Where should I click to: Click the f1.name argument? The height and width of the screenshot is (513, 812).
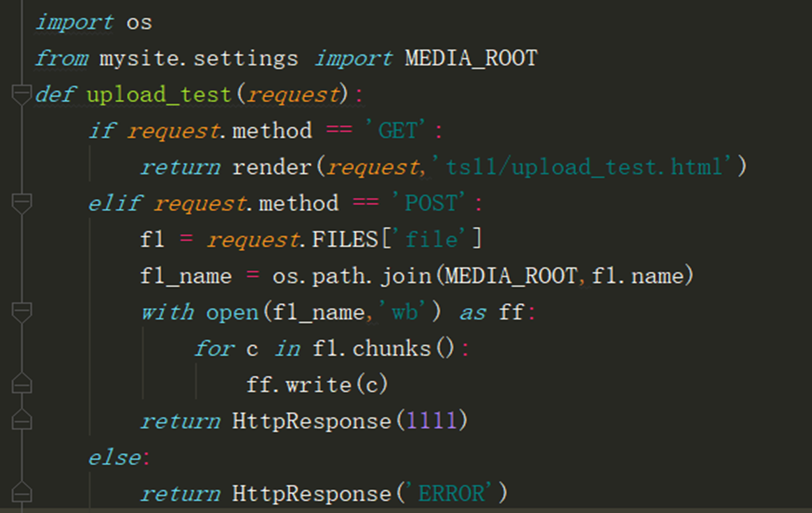637,276
